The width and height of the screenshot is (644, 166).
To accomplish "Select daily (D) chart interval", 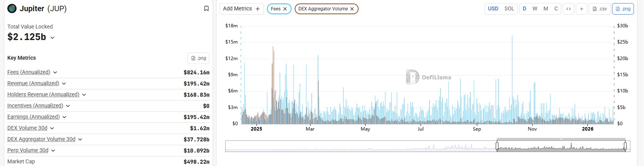I will tap(525, 9).
